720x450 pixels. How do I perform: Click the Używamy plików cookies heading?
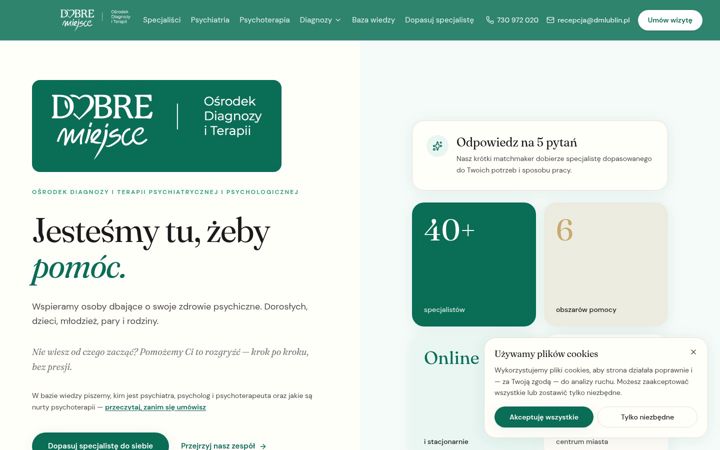[x=546, y=354]
